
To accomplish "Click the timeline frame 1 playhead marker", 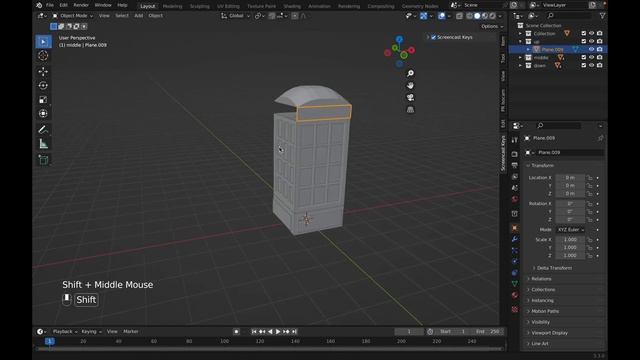I will [x=49, y=341].
